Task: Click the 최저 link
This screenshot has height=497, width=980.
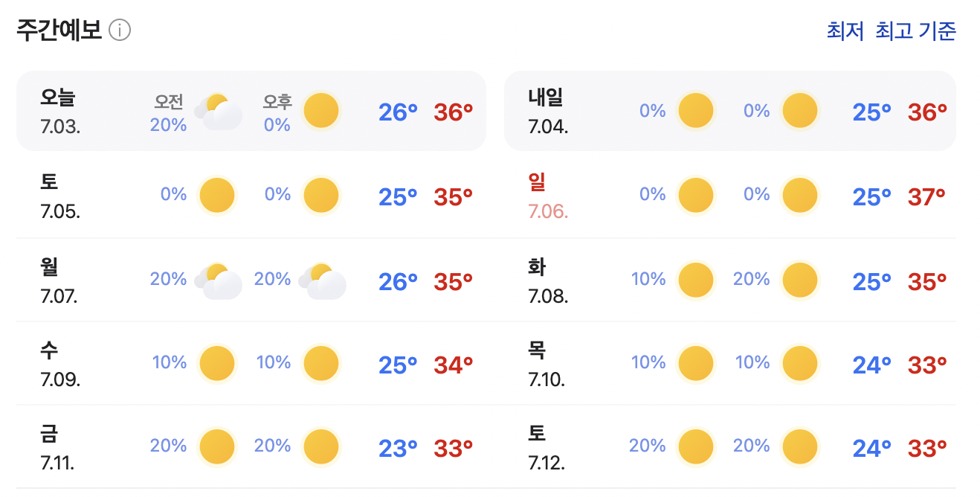Action: pos(845,31)
